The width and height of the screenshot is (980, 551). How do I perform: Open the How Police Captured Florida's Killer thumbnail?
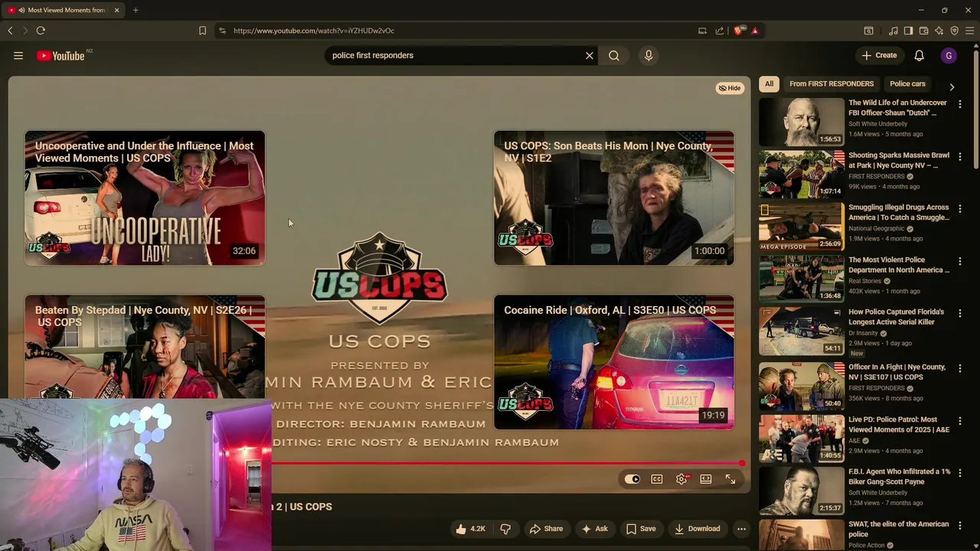[802, 331]
